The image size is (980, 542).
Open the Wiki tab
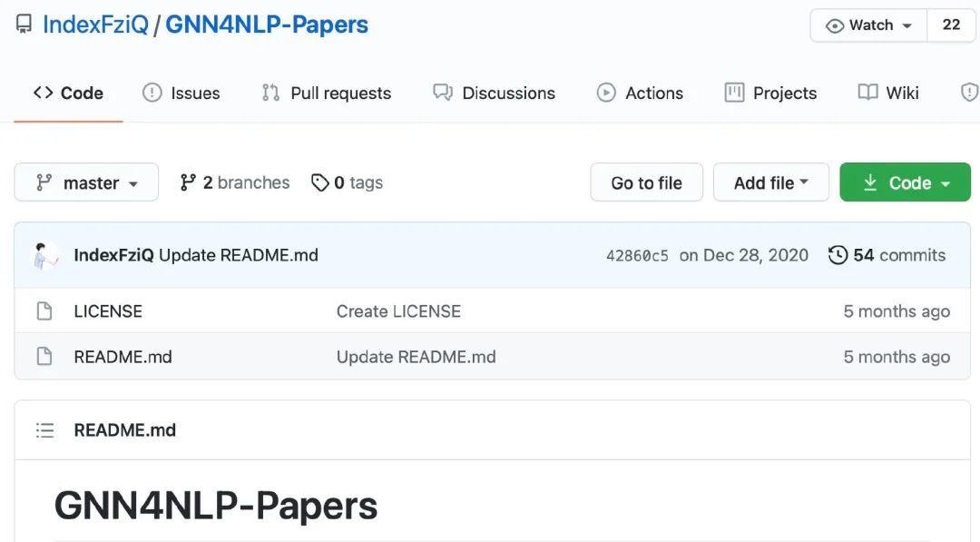click(888, 94)
